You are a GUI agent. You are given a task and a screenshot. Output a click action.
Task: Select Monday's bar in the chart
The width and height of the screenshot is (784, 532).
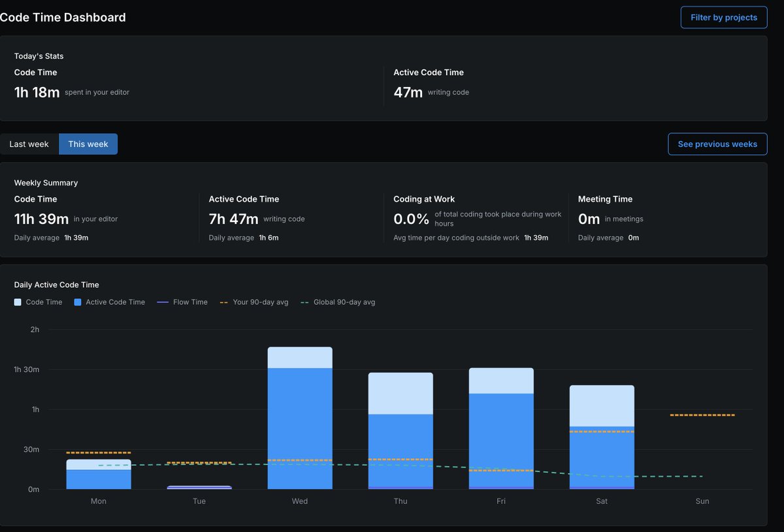[x=99, y=475]
